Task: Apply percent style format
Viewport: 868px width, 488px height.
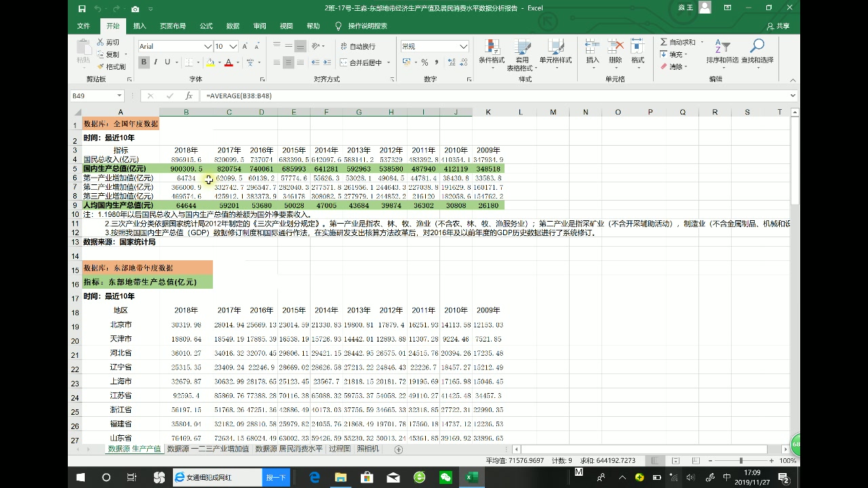Action: (425, 62)
